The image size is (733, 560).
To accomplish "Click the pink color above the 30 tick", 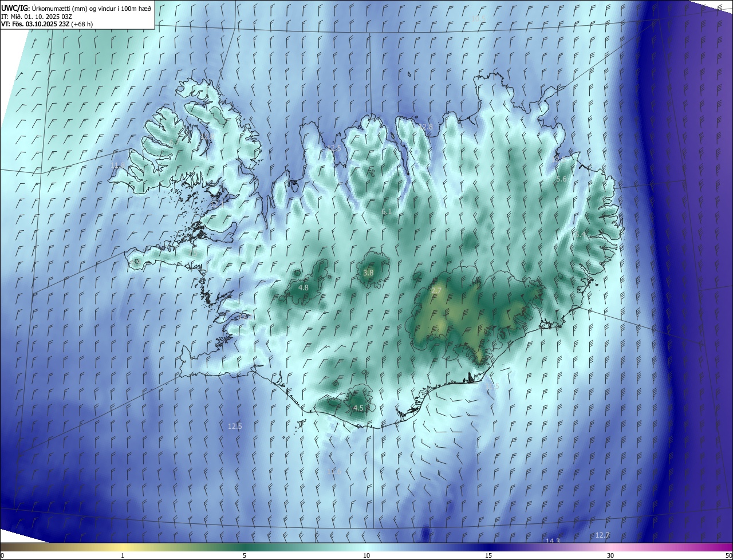I will tap(610, 547).
